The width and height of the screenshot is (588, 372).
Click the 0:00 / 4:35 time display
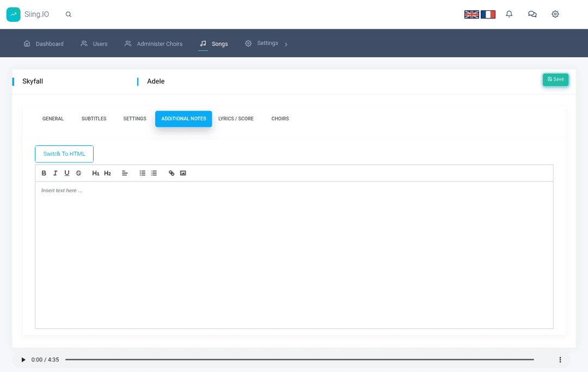click(x=45, y=360)
